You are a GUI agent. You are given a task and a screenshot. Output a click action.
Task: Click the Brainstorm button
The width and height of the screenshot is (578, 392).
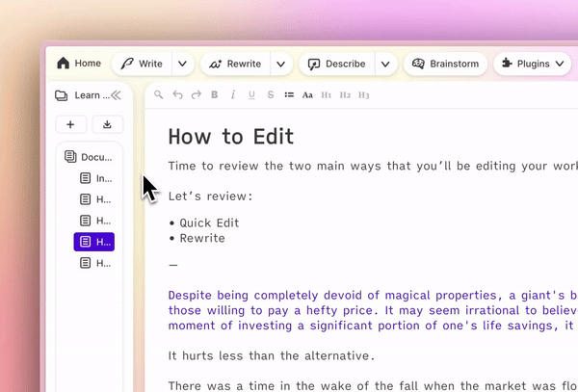pyautogui.click(x=445, y=64)
